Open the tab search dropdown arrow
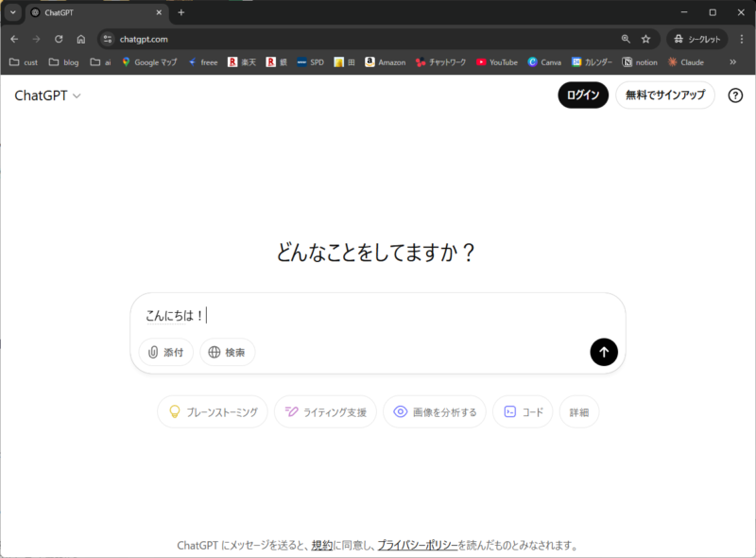This screenshot has height=558, width=756. coord(13,12)
